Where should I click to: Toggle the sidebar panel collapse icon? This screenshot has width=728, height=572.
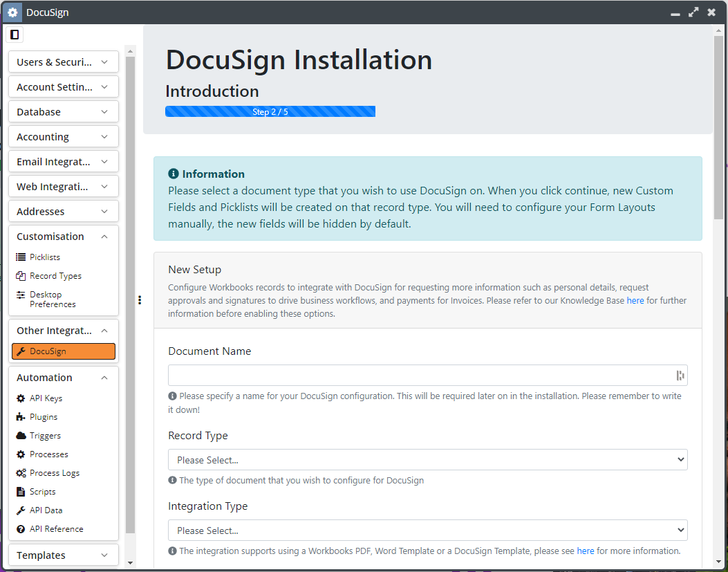15,35
